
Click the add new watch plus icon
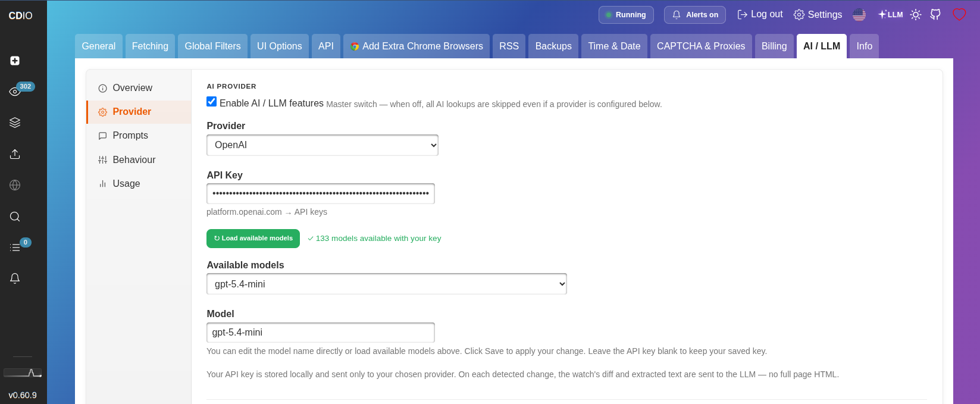15,61
